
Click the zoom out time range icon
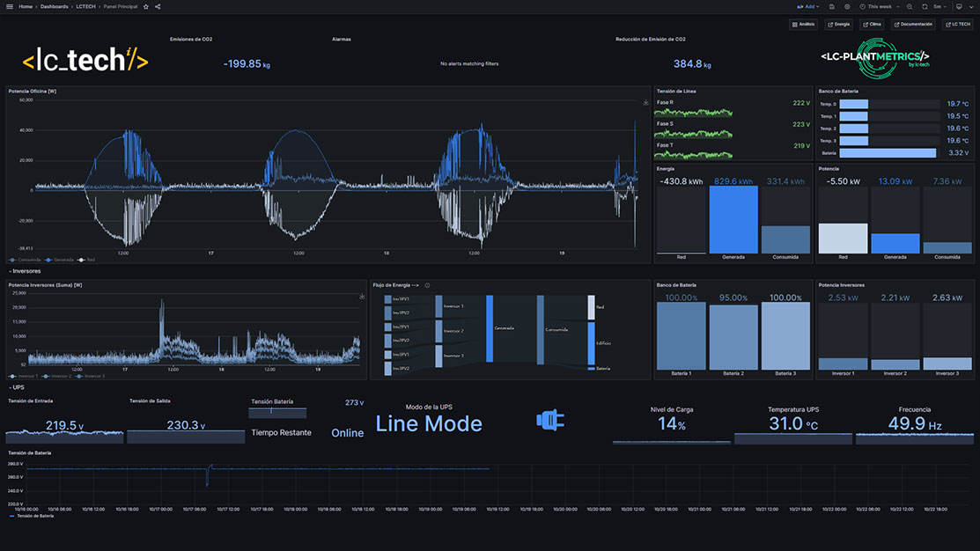(910, 6)
